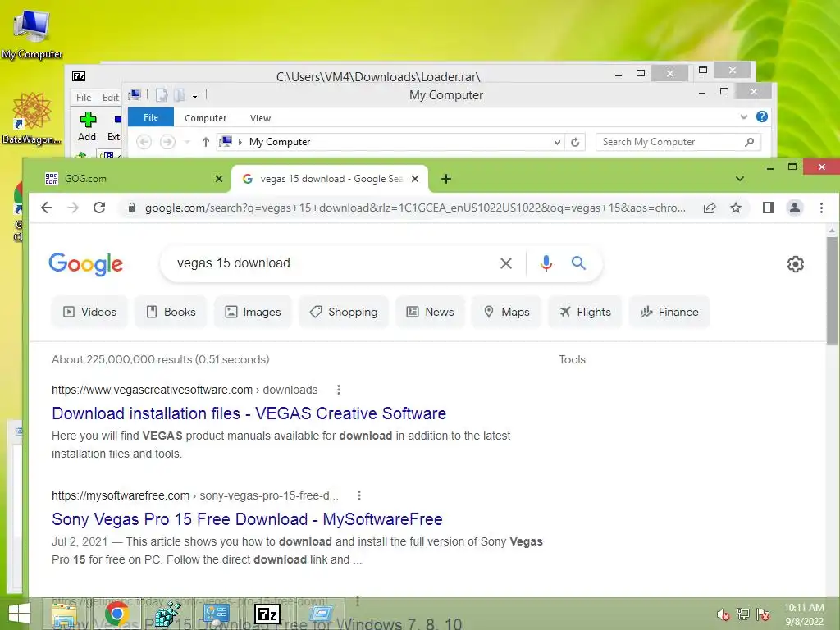Filter results by Finance
The image size is (840, 630).
(x=669, y=312)
